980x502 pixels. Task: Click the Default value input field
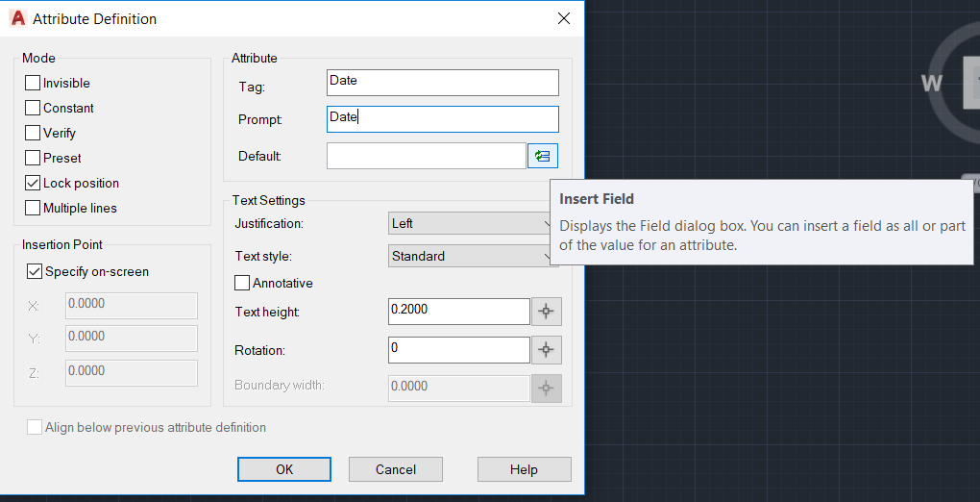426,156
